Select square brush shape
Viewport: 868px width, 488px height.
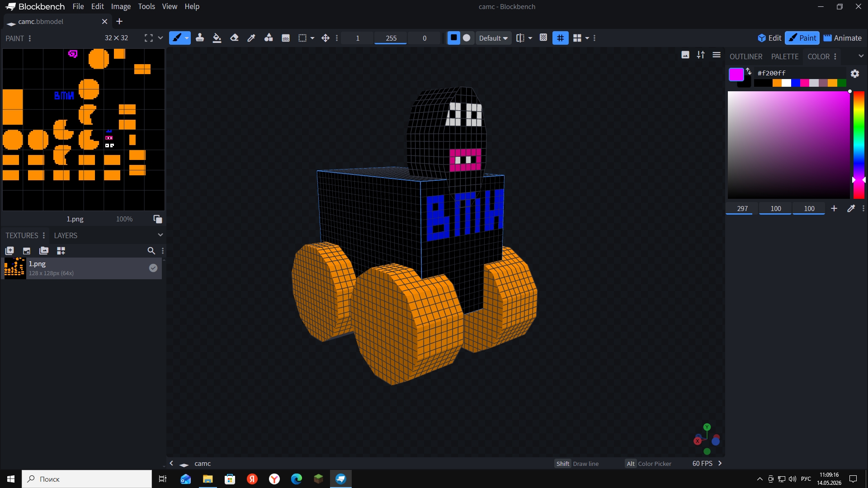[453, 38]
